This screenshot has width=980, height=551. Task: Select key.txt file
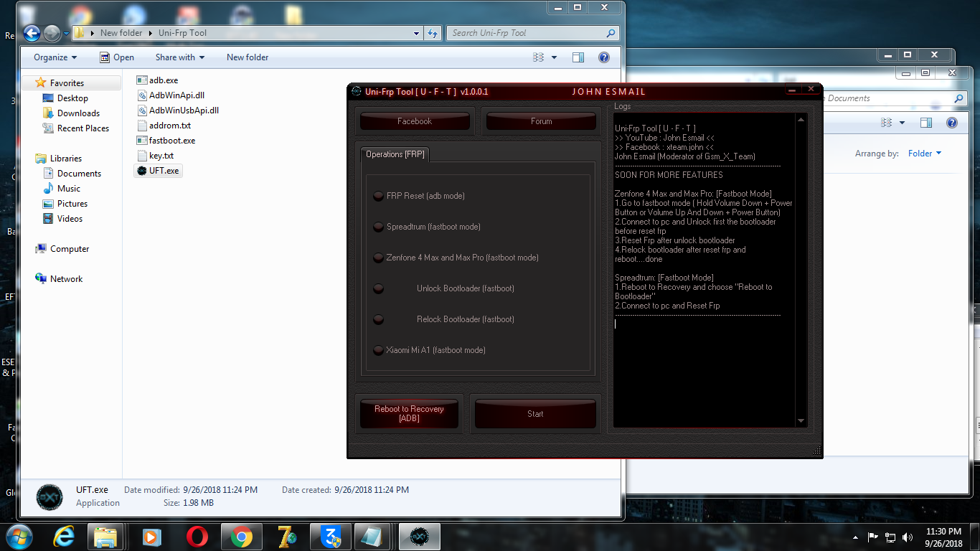(156, 156)
